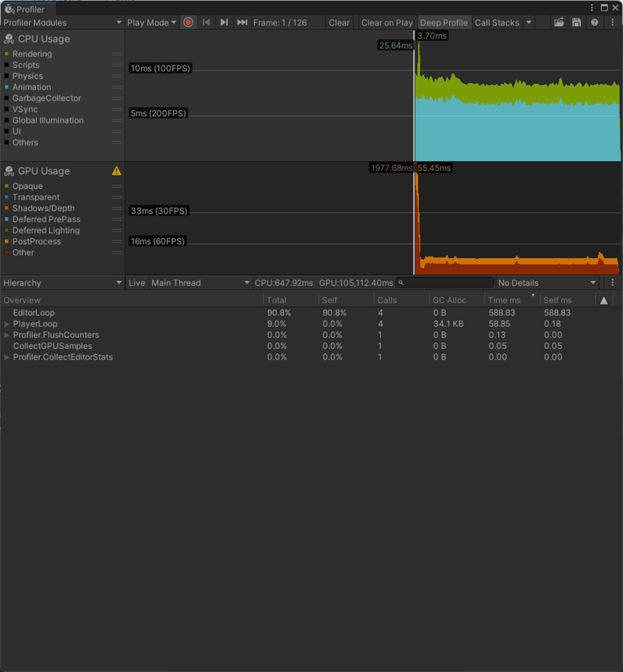Open the Play Mode target dropdown

[x=151, y=23]
